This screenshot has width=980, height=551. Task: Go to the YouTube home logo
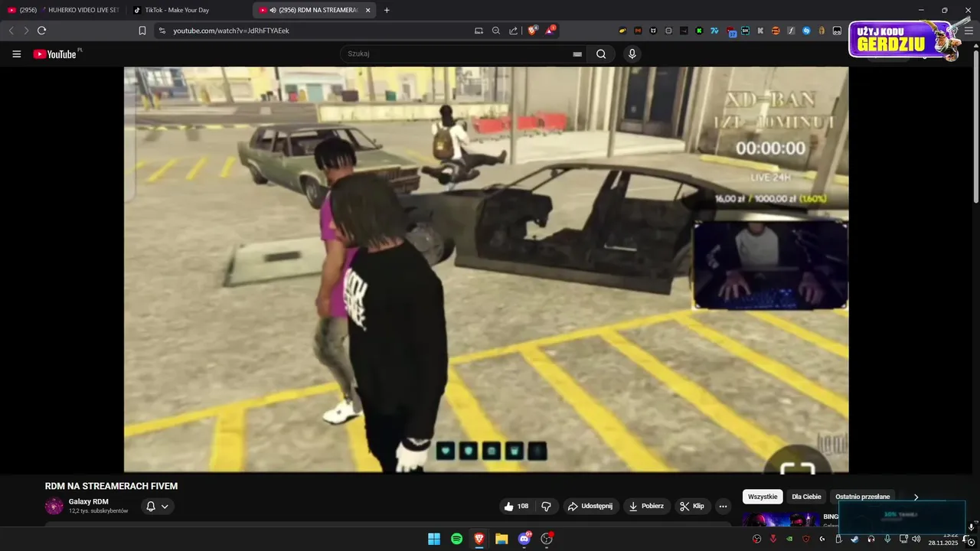[56, 54]
